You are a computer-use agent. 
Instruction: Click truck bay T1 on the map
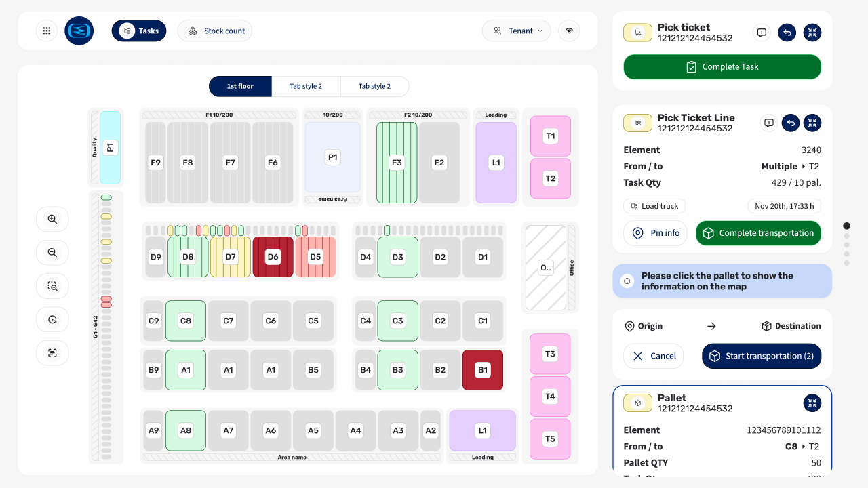(551, 136)
